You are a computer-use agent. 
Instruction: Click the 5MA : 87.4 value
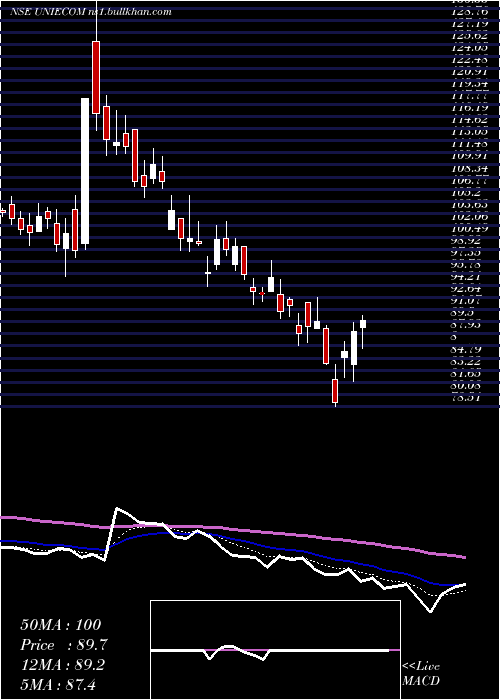tap(58, 684)
